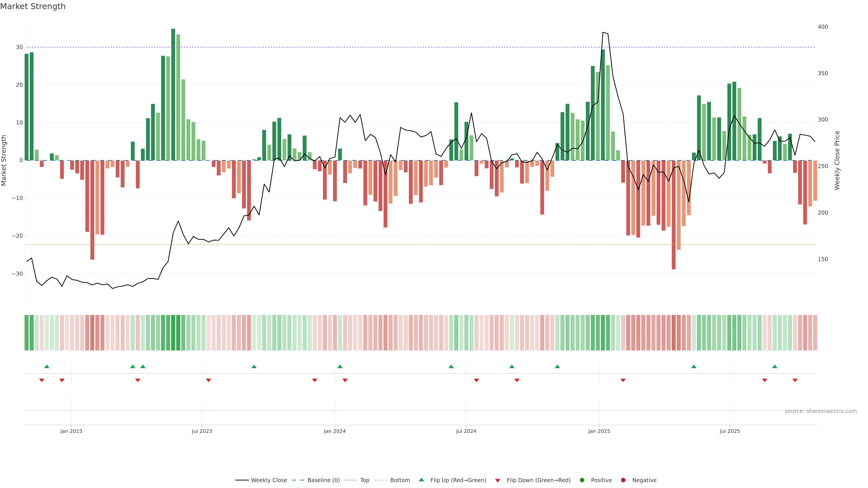Click the Jul 2025 x-axis label
Viewport: 868px width, 488px height.
pyautogui.click(x=729, y=431)
